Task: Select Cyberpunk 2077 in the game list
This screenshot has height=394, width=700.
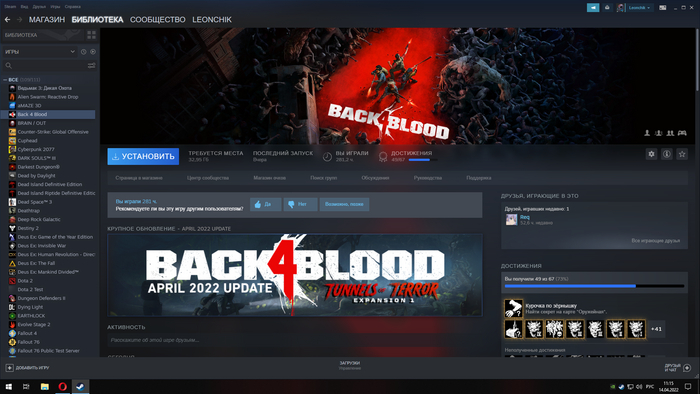Action: [x=36, y=149]
